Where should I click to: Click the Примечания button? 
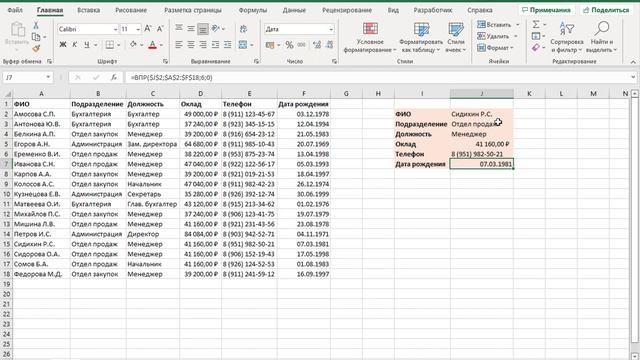(546, 10)
